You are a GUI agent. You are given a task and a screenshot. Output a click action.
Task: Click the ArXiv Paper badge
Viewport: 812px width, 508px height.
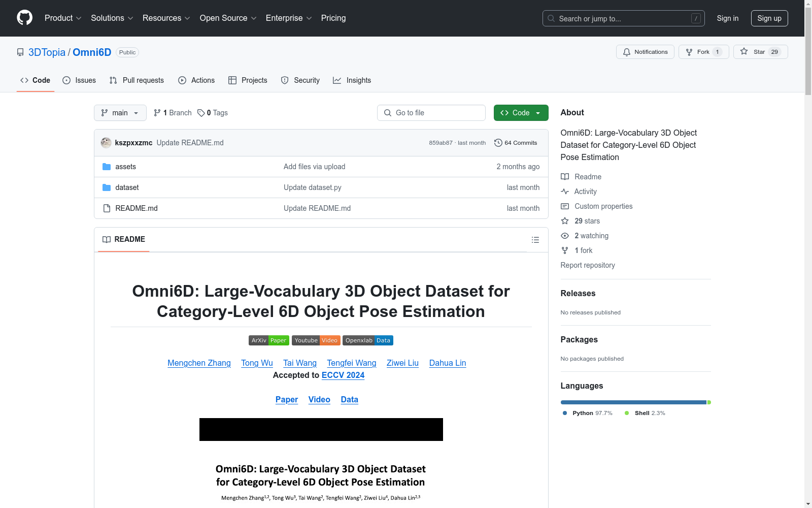tap(269, 340)
